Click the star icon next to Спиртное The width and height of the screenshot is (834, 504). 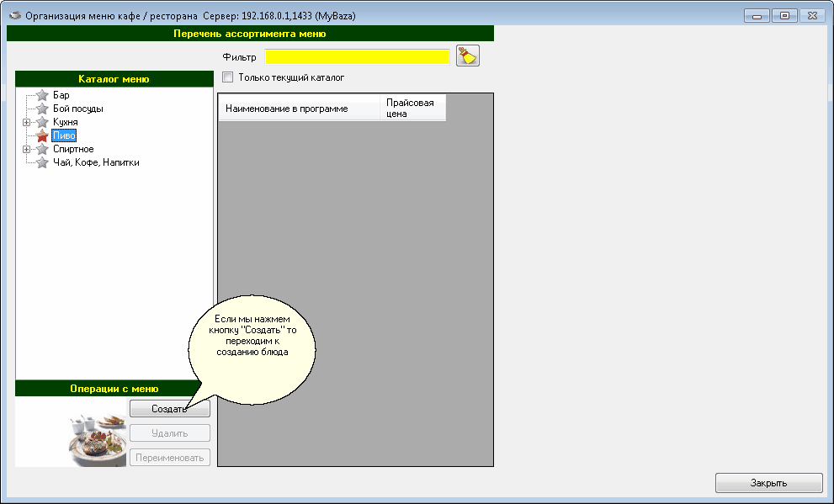tap(42, 149)
